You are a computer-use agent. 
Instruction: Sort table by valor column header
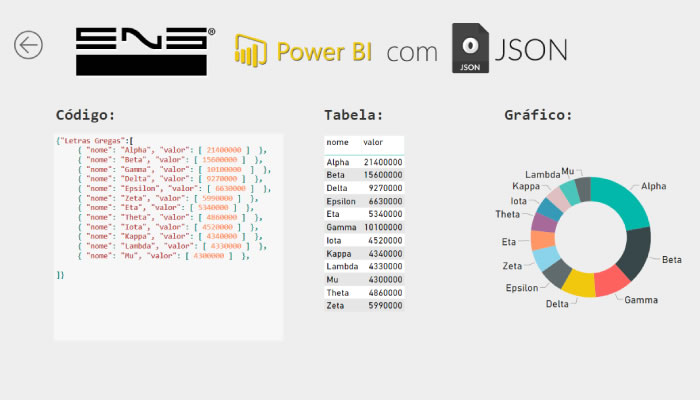pos(373,142)
